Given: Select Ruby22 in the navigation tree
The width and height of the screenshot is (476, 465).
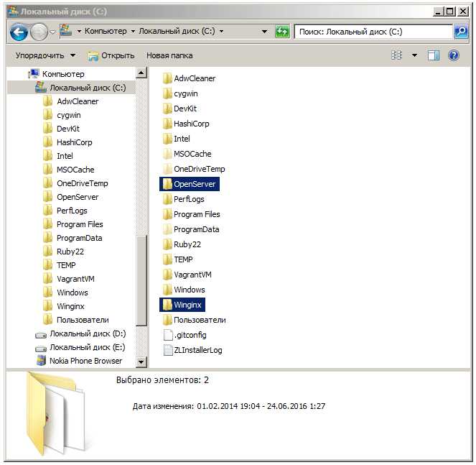Looking at the screenshot, I should pyautogui.click(x=70, y=252).
